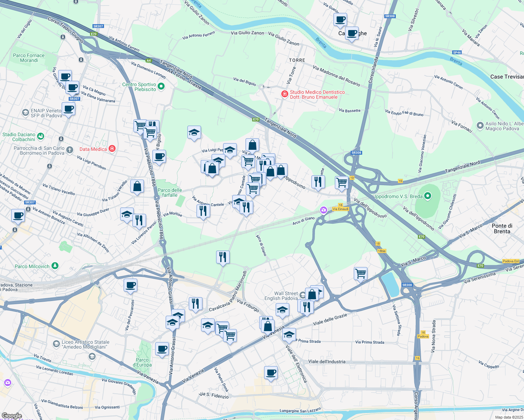Select the Data Medica red medical icon
The image size is (524, 420).
[112, 148]
